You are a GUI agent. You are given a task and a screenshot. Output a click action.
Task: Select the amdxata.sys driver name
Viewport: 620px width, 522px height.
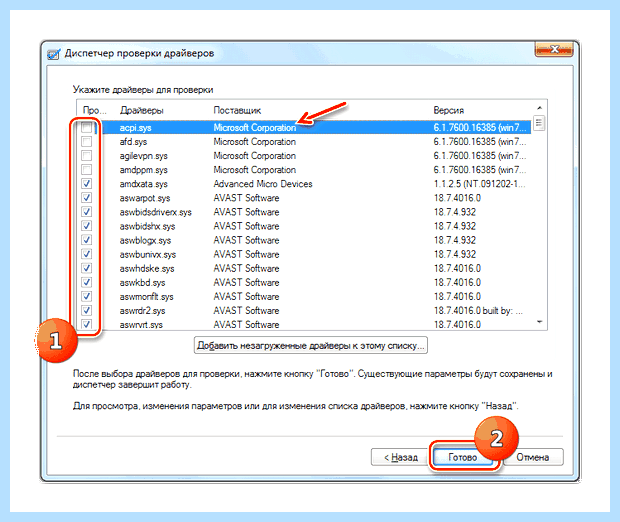144,184
